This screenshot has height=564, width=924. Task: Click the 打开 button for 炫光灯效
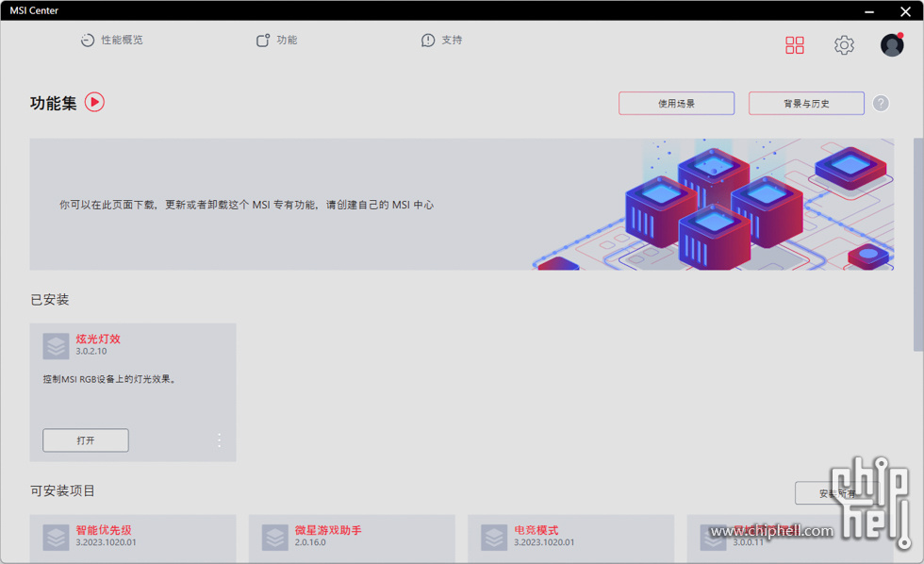pyautogui.click(x=86, y=440)
